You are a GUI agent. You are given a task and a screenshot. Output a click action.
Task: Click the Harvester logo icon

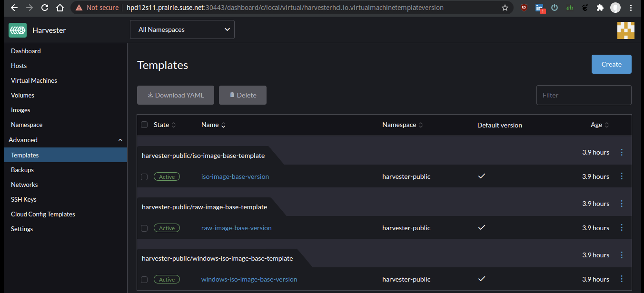coord(17,29)
